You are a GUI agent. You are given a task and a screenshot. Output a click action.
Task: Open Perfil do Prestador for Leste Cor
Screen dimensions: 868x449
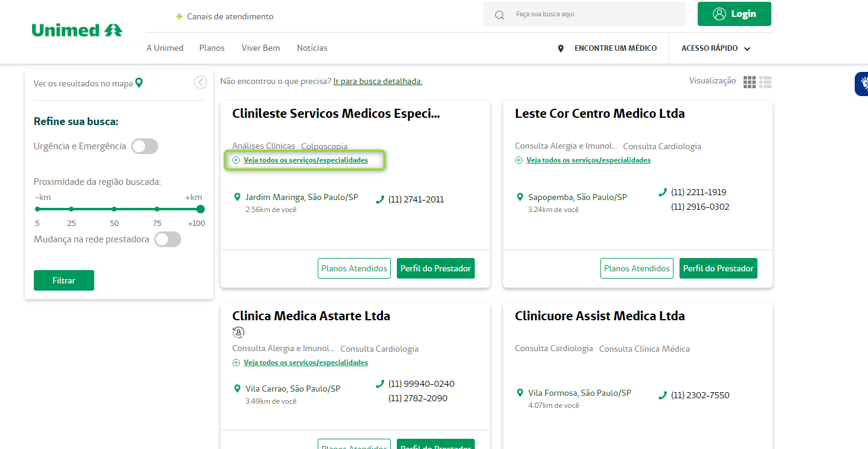pos(718,268)
